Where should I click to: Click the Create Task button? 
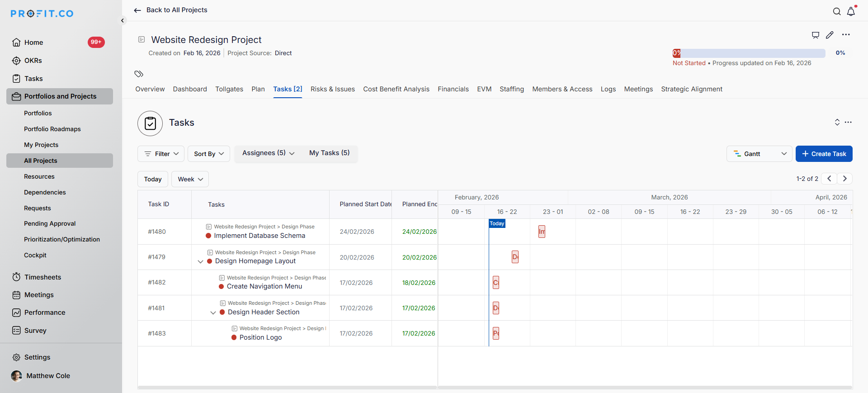pyautogui.click(x=824, y=154)
